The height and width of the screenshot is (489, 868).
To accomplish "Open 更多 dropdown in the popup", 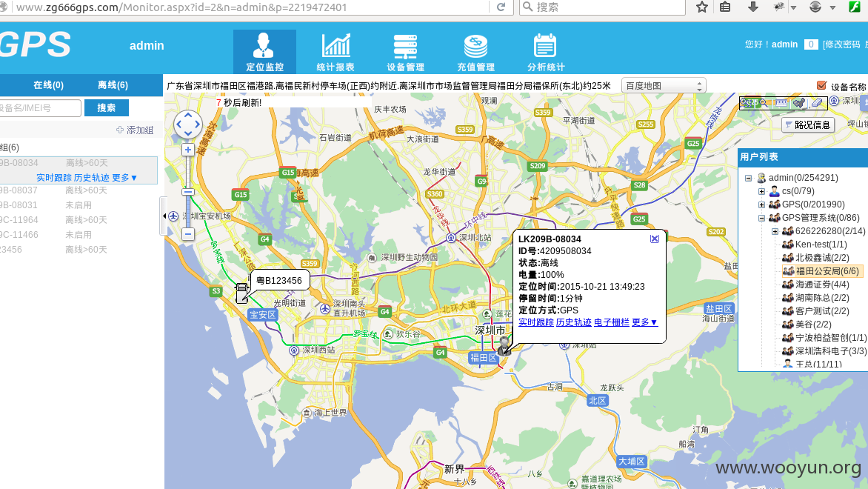I will point(644,322).
